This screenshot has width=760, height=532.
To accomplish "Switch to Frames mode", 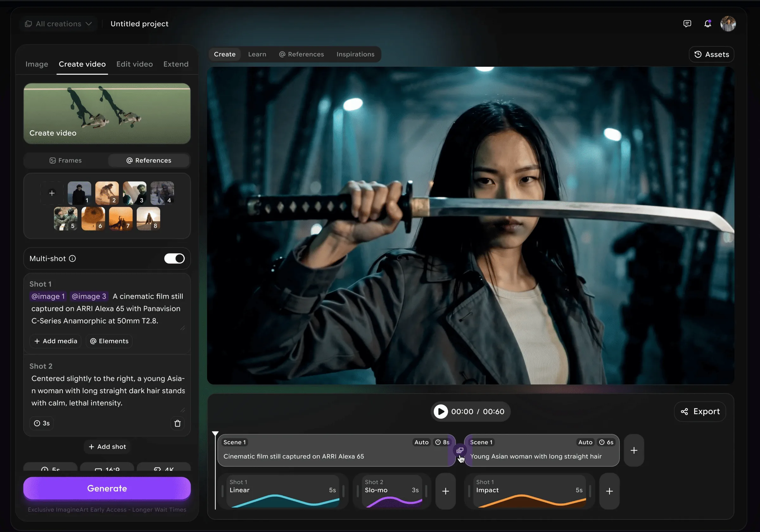I will coord(66,160).
